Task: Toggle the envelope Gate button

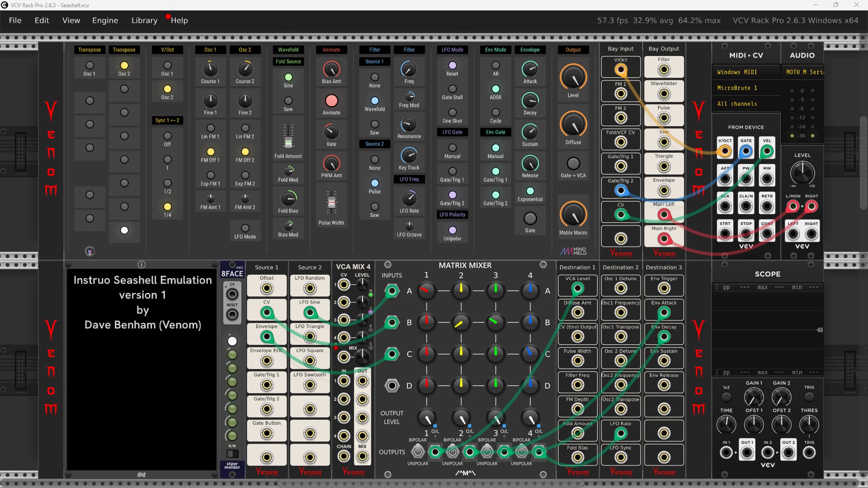Action: [x=530, y=219]
